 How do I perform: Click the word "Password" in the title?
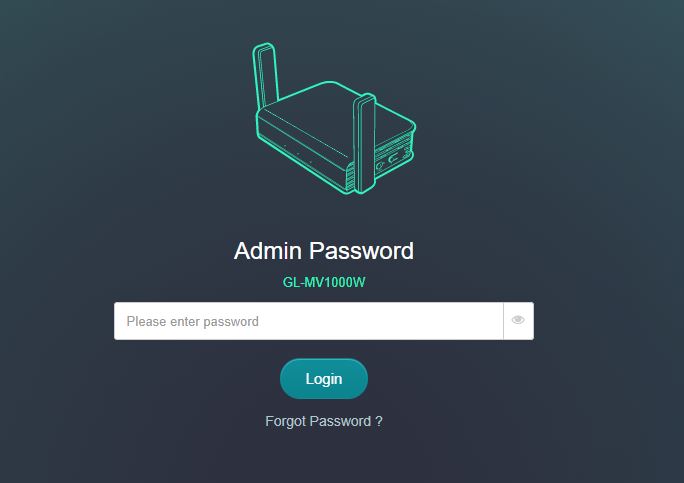(361, 250)
